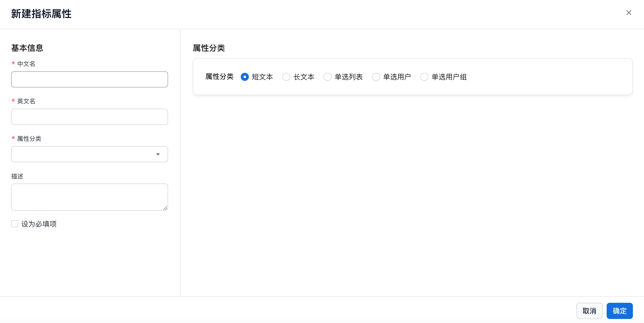
Task: Click the 短文本 label text
Action: 262,77
